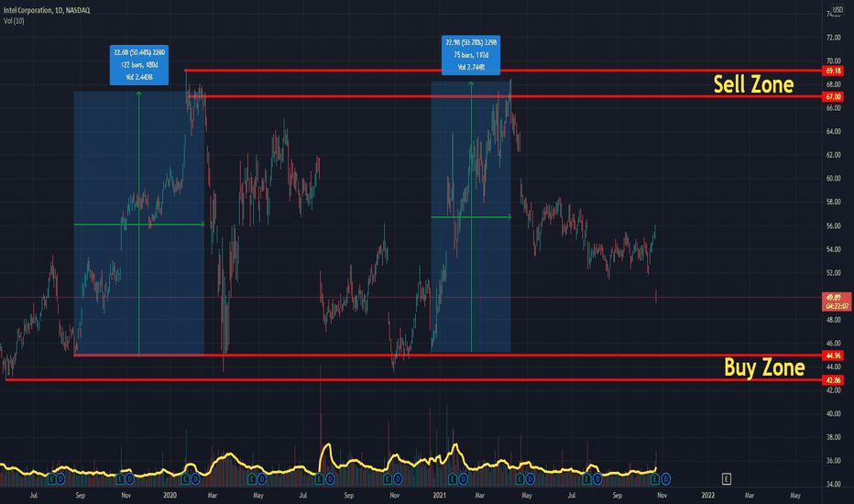The image size is (854, 504).
Task: Select the 67.00 price line label
Action: coord(833,96)
